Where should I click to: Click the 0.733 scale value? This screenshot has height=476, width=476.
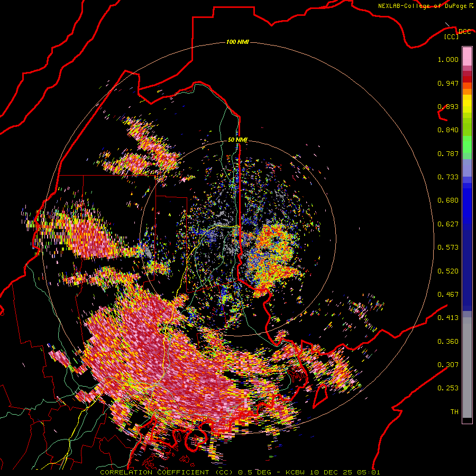point(448,177)
